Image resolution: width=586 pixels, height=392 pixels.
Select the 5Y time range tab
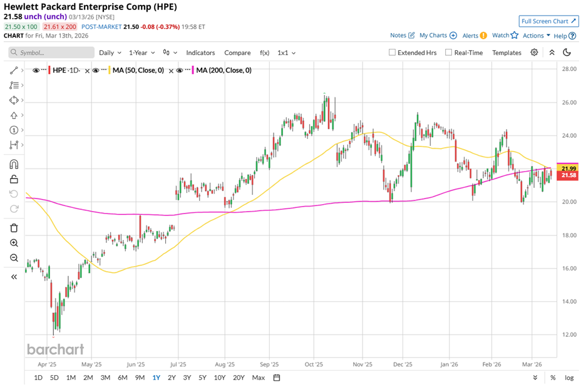tap(202, 378)
